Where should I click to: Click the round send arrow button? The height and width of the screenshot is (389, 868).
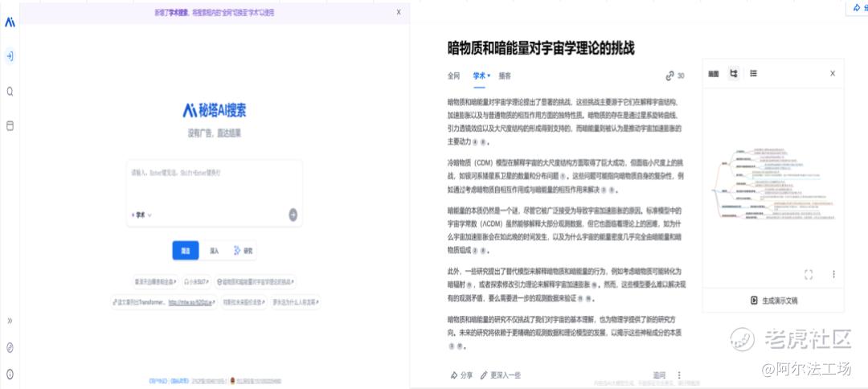pos(293,215)
